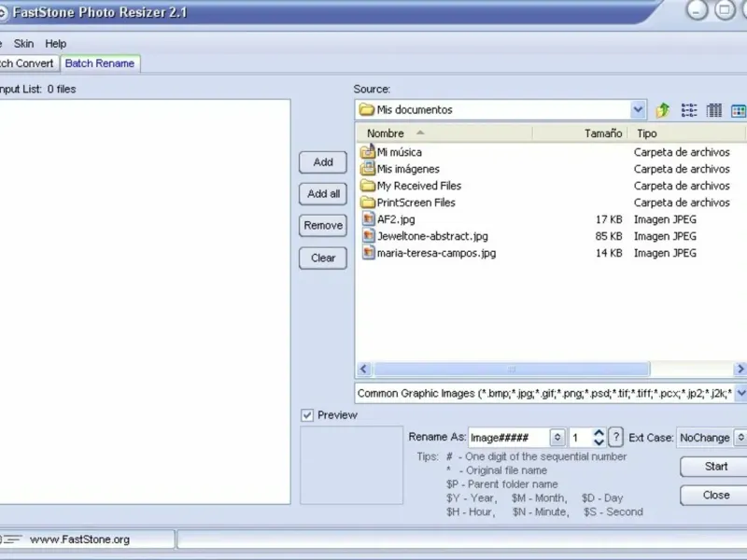Switch to details view icon
This screenshot has height=560, width=747.
point(713,110)
